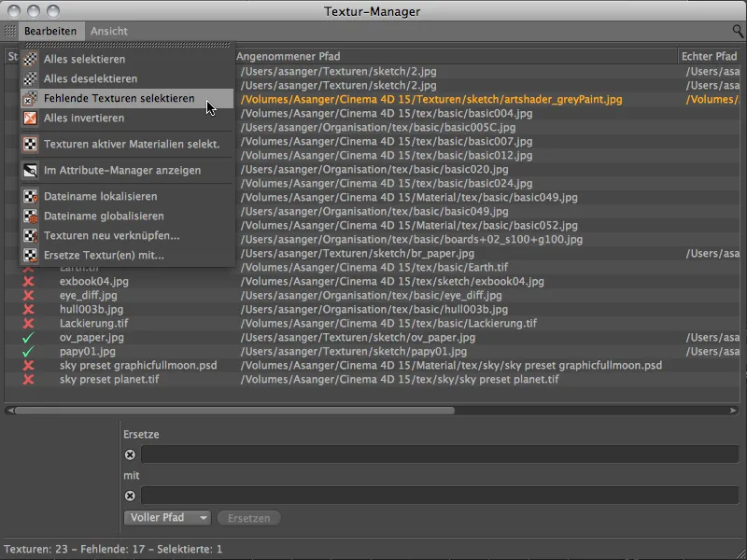Screen dimensions: 747x560
Task: Tear off the menu via its grip strip
Action: (x=127, y=45)
